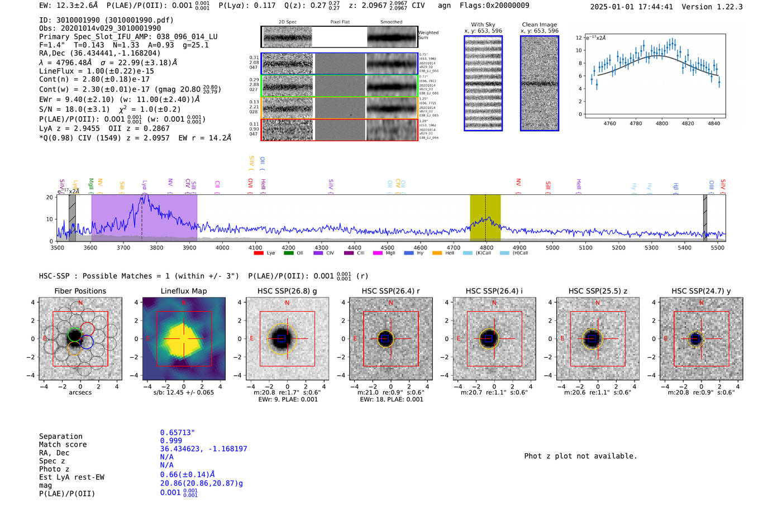The image size is (782, 532).
Task: Click the emission line fit plot
Action: click(655, 76)
